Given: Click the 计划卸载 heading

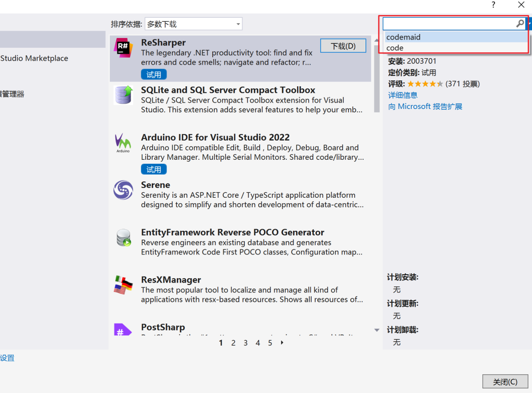Looking at the screenshot, I should click(403, 330).
